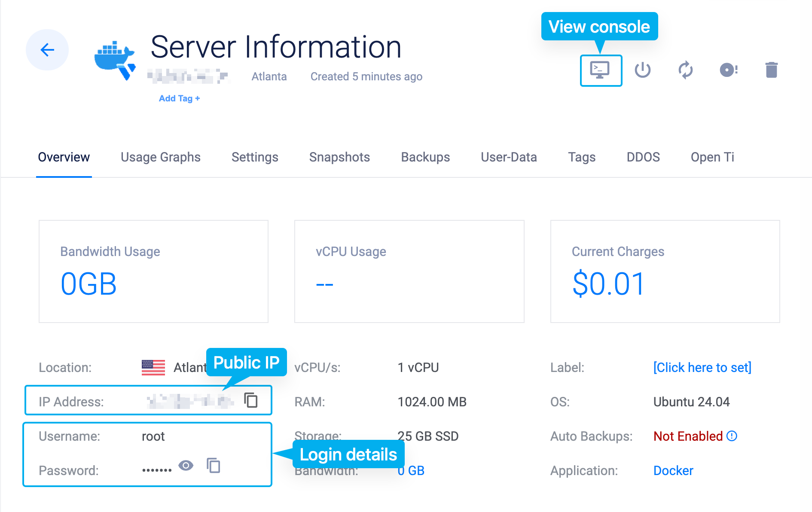Viewport: 812px width, 512px height.
Task: Click Auto Backups info icon
Action: coord(732,436)
